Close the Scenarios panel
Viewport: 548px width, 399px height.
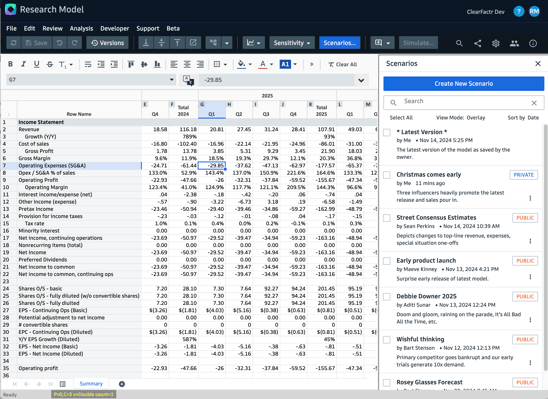point(538,64)
